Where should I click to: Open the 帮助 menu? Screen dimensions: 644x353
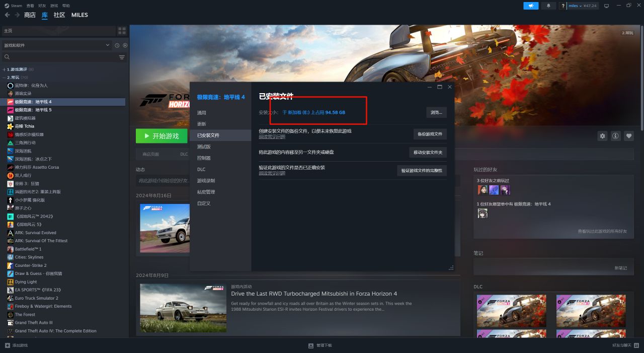pos(66,6)
